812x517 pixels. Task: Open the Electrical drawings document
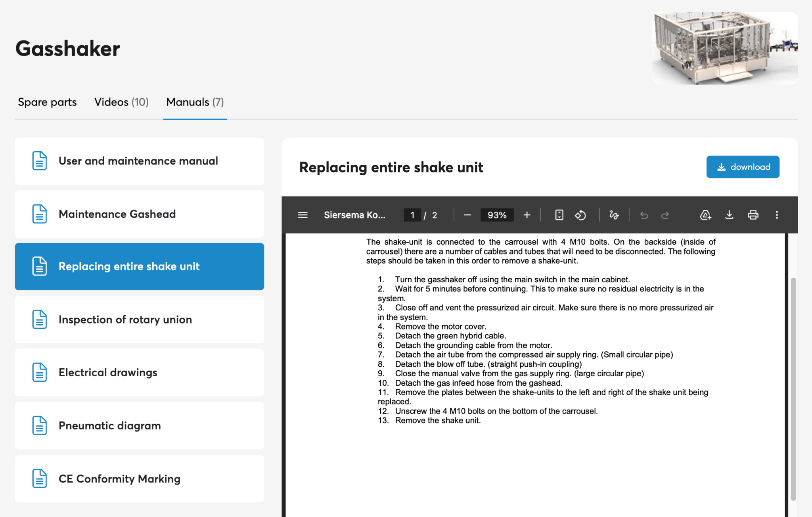(140, 373)
